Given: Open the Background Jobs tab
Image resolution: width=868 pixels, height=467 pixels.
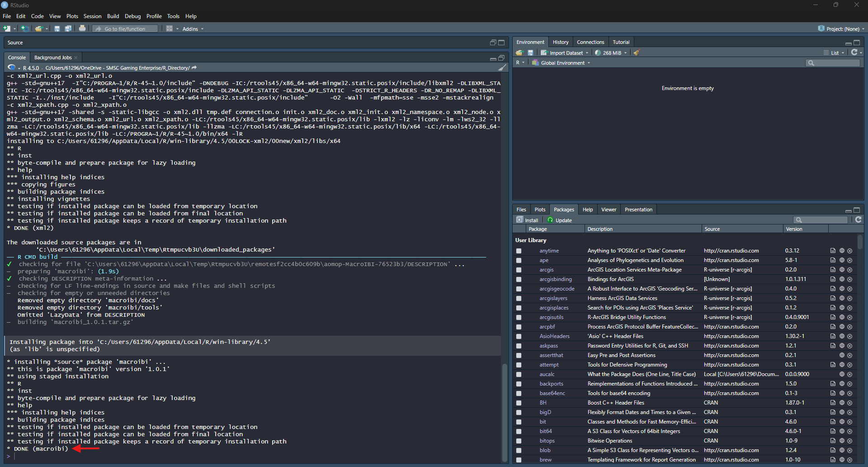Looking at the screenshot, I should point(53,58).
